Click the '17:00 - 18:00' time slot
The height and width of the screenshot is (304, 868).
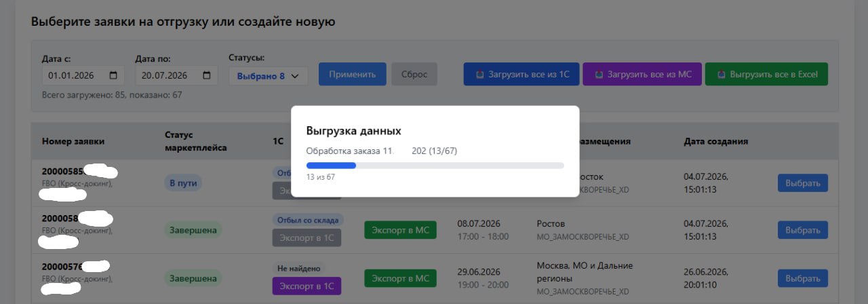coord(483,236)
